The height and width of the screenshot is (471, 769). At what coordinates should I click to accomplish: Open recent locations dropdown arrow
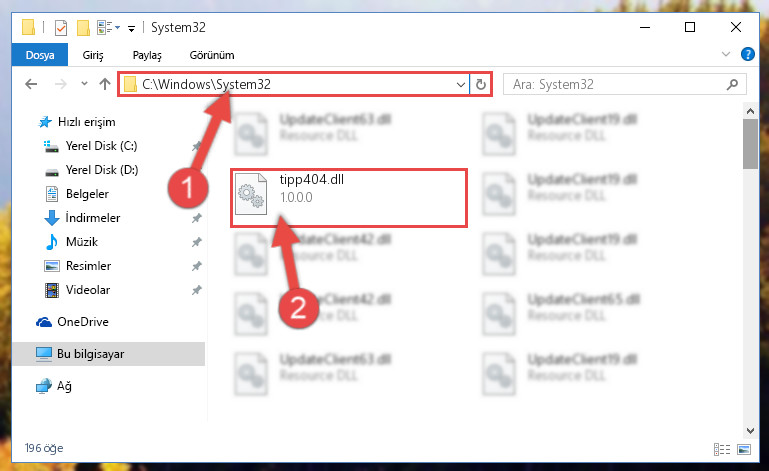84,84
